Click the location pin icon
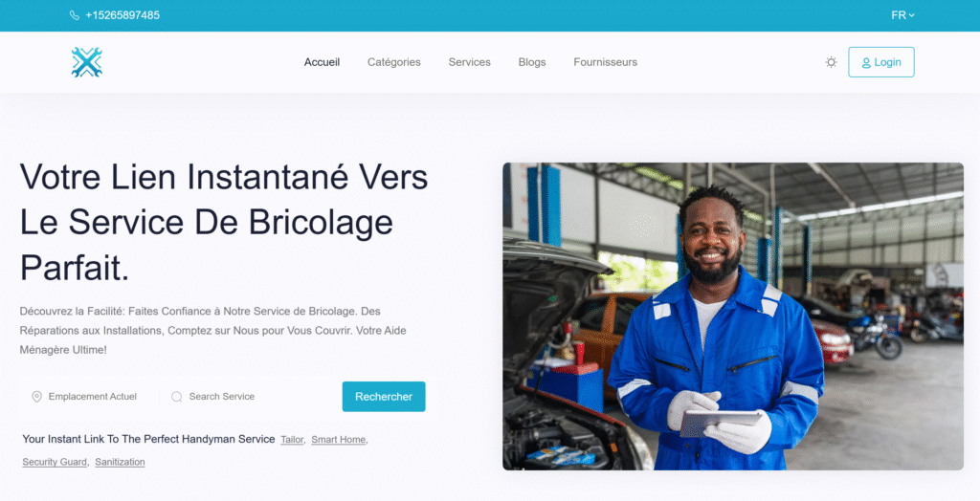 (x=37, y=397)
